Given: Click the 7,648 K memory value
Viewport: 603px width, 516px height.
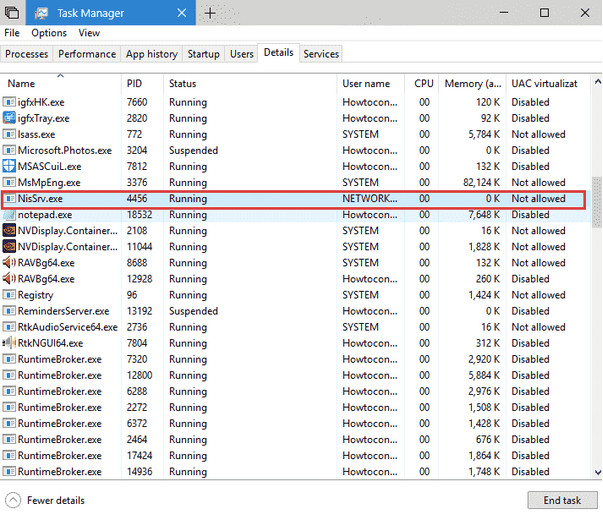Looking at the screenshot, I should coord(484,215).
